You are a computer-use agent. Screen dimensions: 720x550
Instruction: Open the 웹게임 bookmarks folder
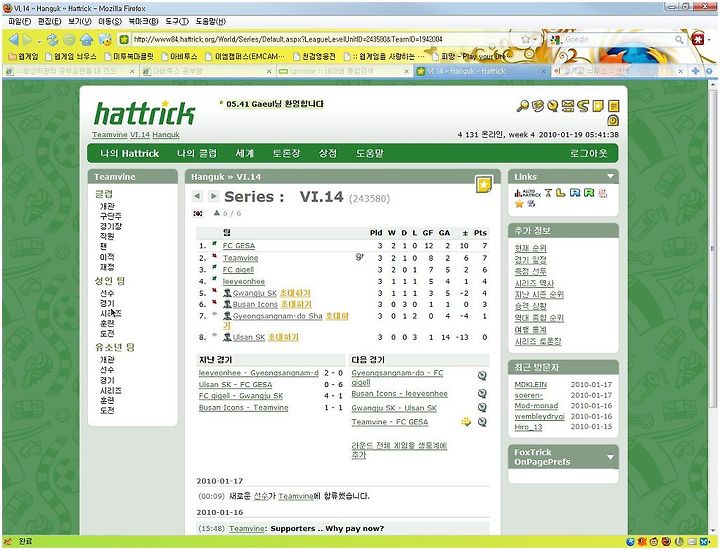click(x=23, y=56)
